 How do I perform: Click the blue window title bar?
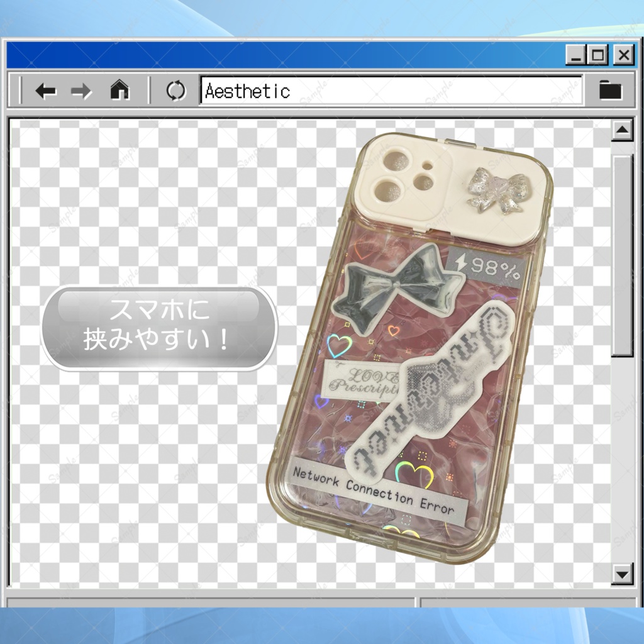pos(283,55)
